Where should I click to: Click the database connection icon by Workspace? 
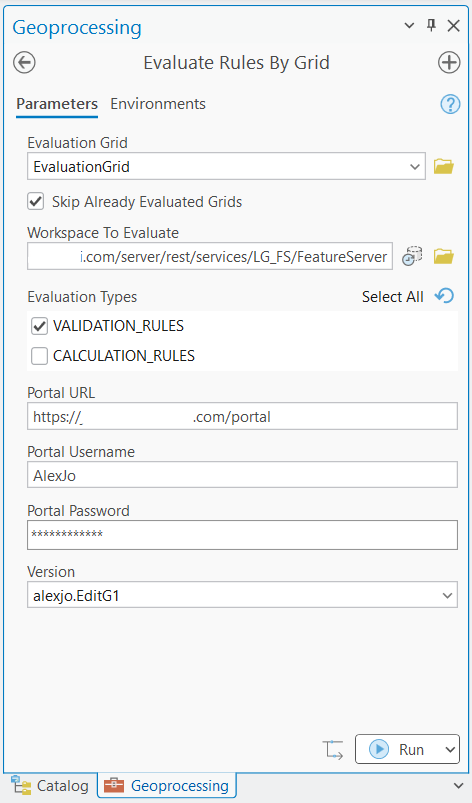(412, 256)
